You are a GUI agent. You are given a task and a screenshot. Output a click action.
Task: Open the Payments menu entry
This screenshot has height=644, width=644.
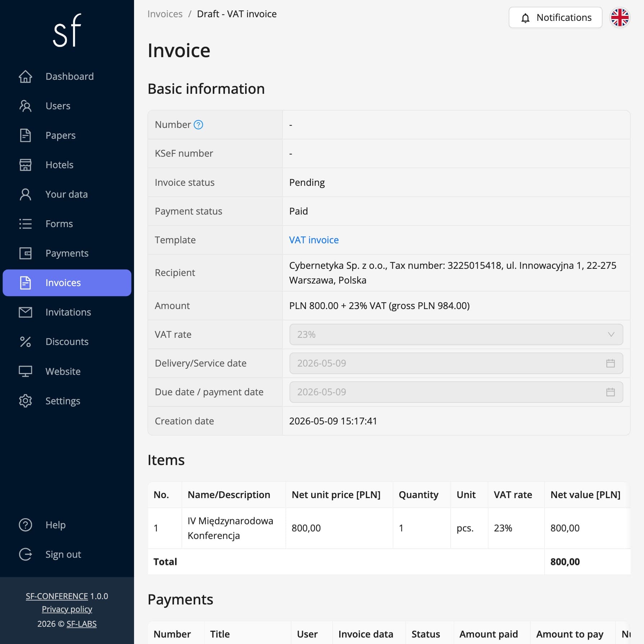67,253
